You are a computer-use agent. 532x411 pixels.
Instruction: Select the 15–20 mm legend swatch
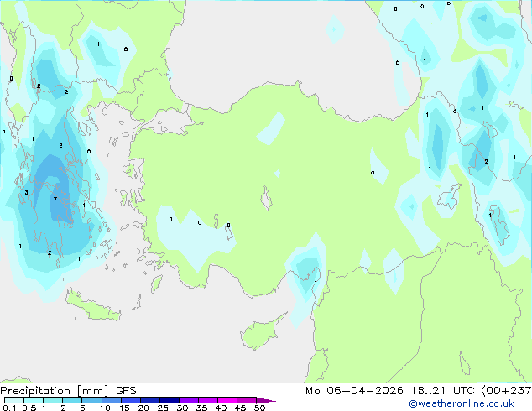coord(131,400)
